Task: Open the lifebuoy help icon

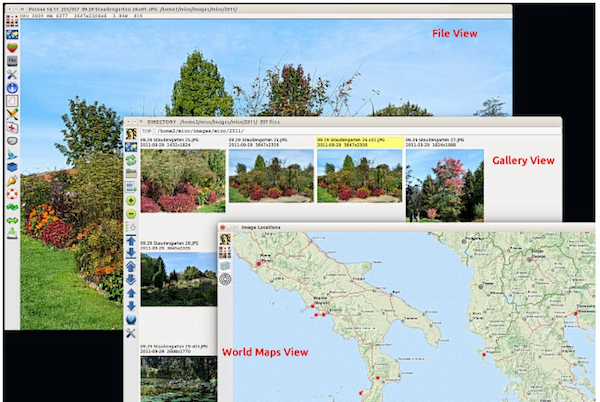Action: 12,194
